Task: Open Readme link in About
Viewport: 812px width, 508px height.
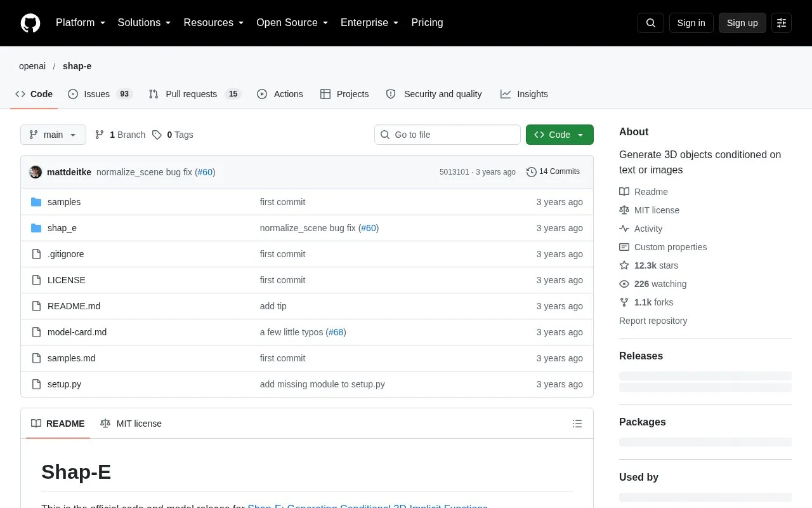Action: pyautogui.click(x=643, y=192)
